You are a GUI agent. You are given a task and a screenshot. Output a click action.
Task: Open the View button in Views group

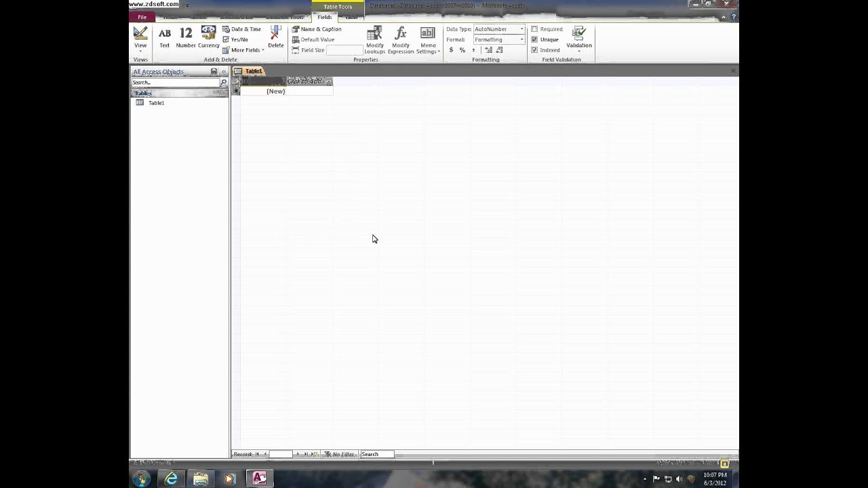tap(140, 39)
